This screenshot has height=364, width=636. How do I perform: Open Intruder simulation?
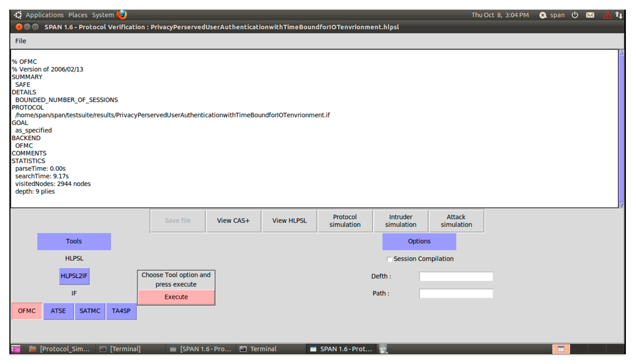(x=400, y=220)
